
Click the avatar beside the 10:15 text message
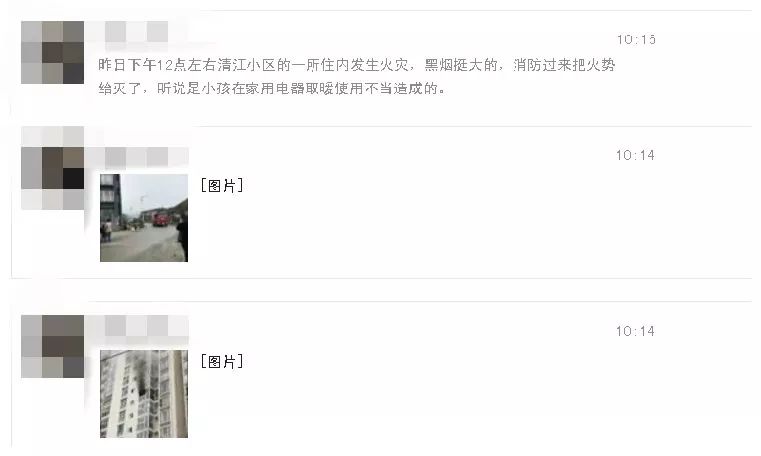pyautogui.click(x=52, y=52)
